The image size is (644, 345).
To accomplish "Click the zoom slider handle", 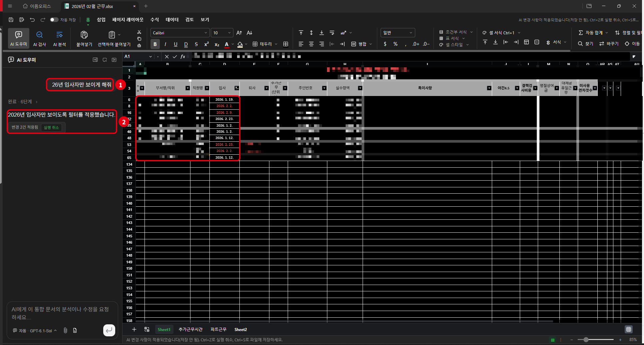I will point(586,340).
